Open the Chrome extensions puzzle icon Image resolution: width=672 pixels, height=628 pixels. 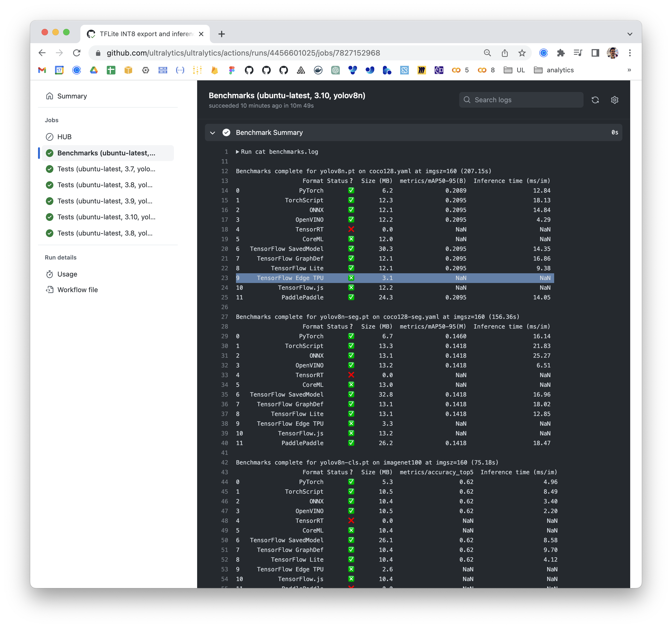[x=561, y=53]
